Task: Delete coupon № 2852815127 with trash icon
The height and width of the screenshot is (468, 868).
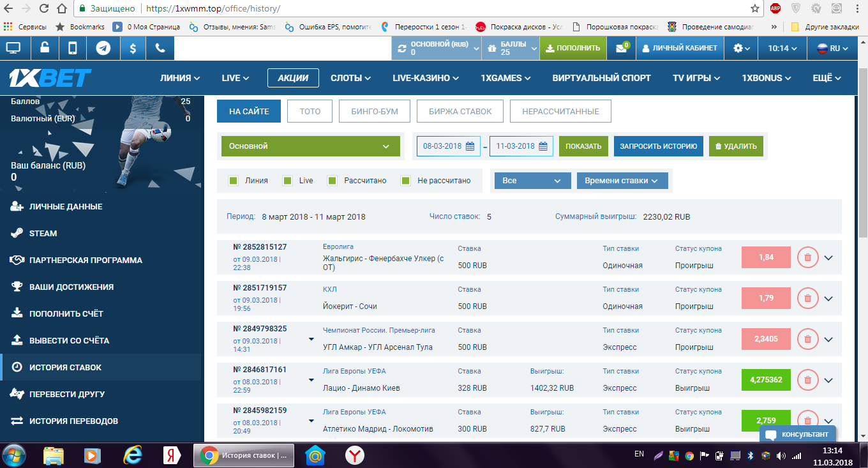Action: [x=807, y=257]
